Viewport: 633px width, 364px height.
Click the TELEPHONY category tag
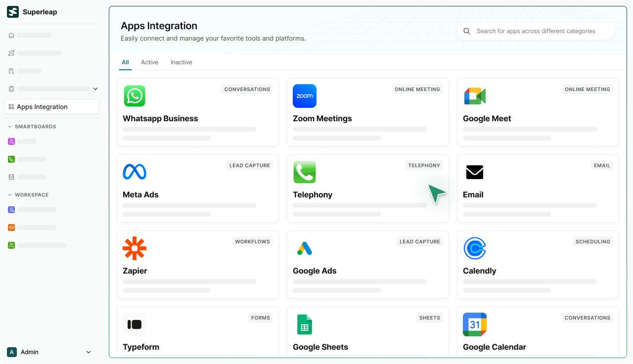pos(424,166)
